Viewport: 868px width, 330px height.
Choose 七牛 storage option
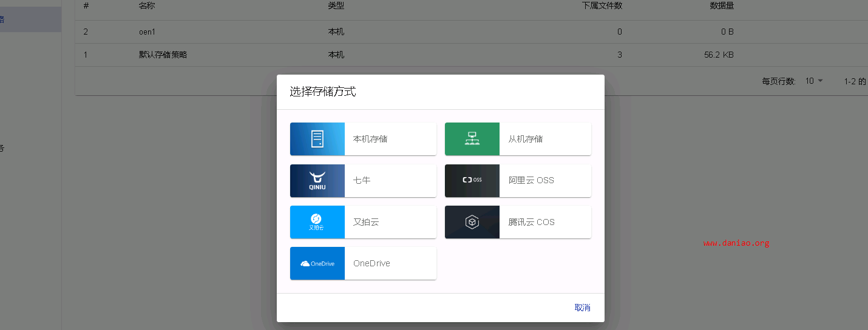(x=363, y=181)
